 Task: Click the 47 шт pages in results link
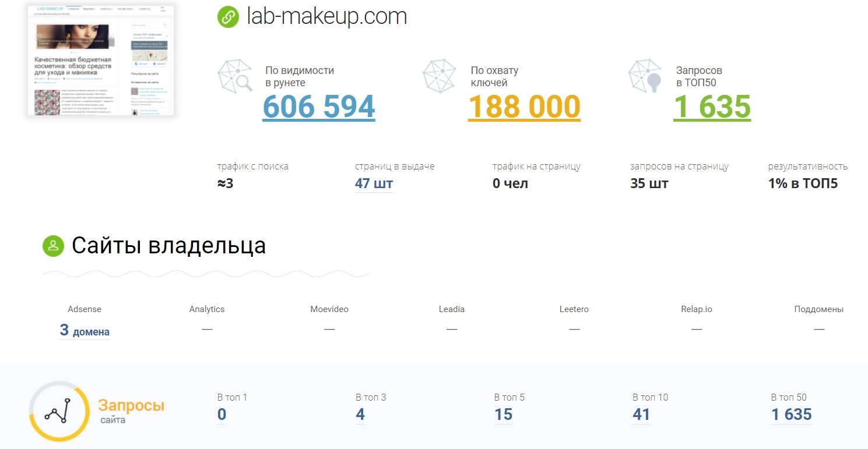click(374, 184)
